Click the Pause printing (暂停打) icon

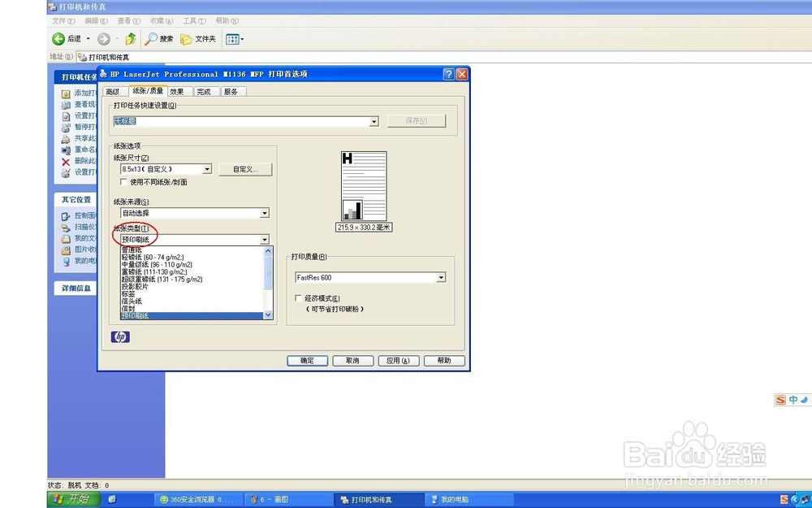(x=66, y=128)
